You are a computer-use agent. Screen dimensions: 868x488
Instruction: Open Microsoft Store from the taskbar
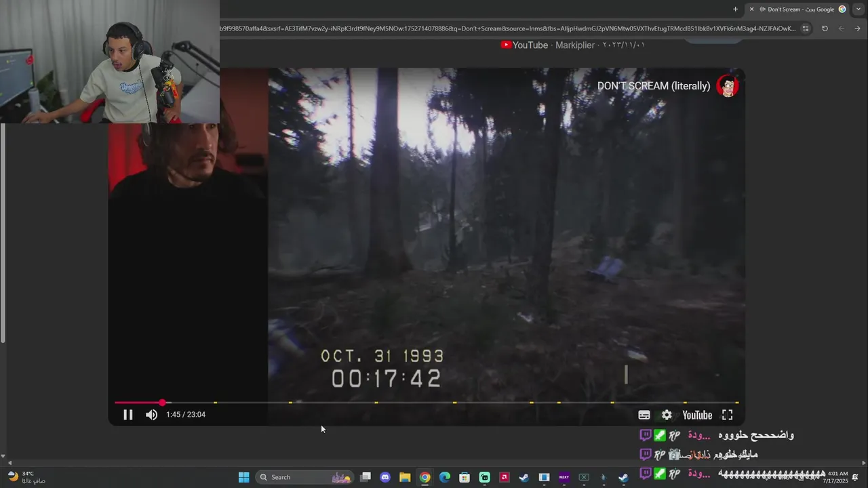[465, 477]
